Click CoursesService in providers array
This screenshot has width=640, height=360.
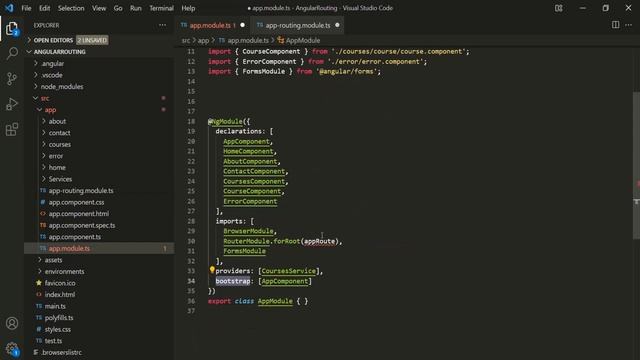pos(289,271)
